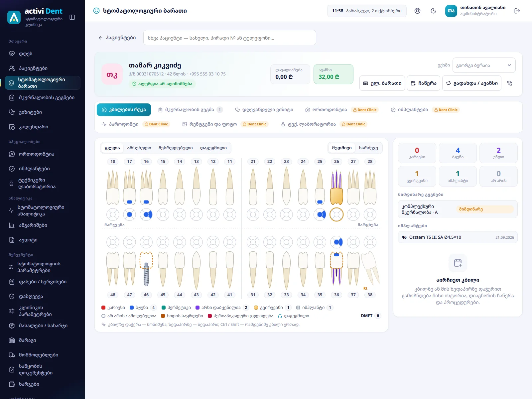This screenshot has height=399, width=532.
Task: Select tilted wisdom tooth 38
Action: point(370,269)
